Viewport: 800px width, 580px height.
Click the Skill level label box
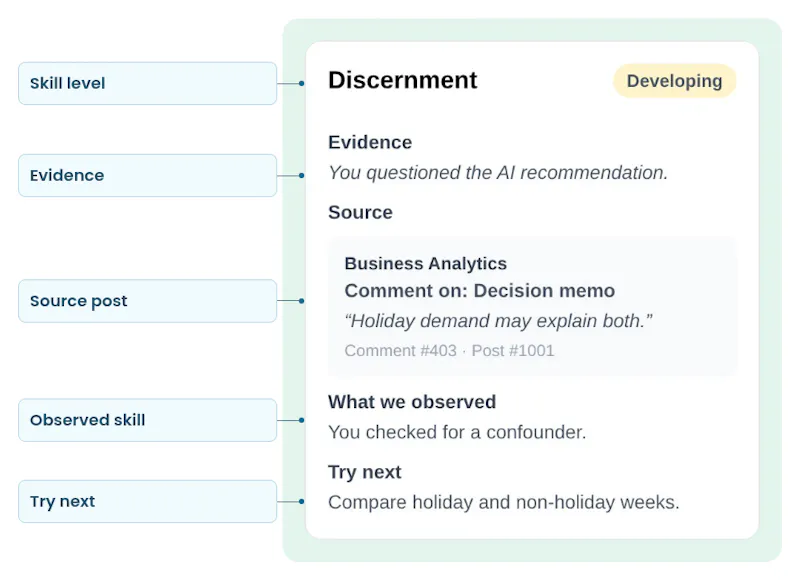click(x=147, y=84)
